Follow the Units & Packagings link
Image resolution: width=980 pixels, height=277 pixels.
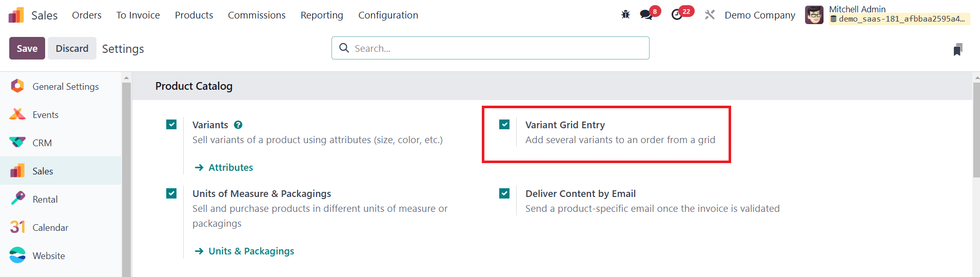[x=251, y=251]
